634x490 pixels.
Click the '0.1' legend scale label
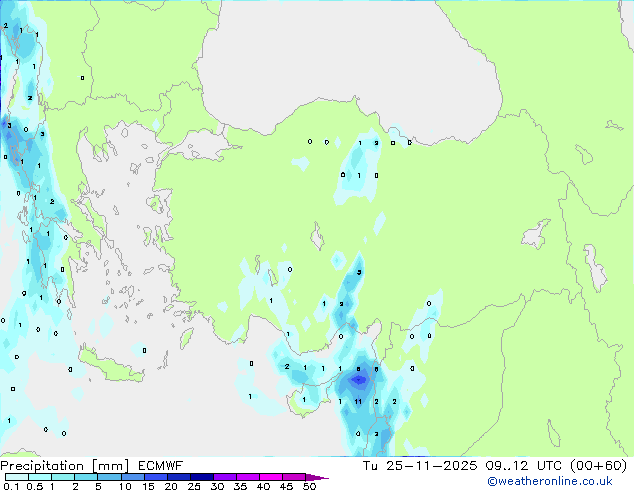coord(11,486)
